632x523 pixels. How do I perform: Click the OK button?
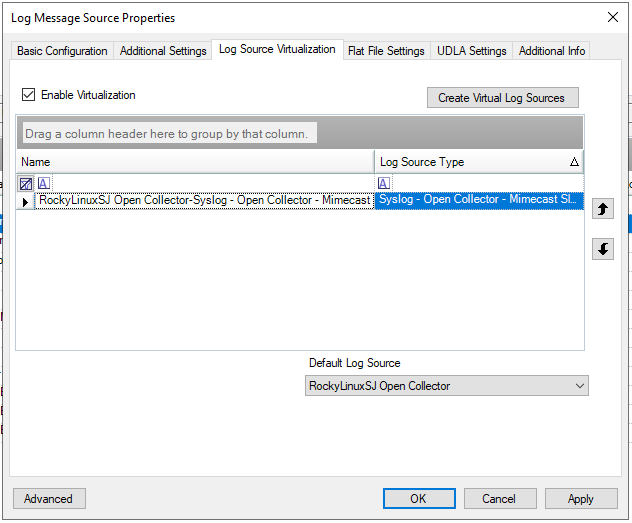[x=418, y=499]
